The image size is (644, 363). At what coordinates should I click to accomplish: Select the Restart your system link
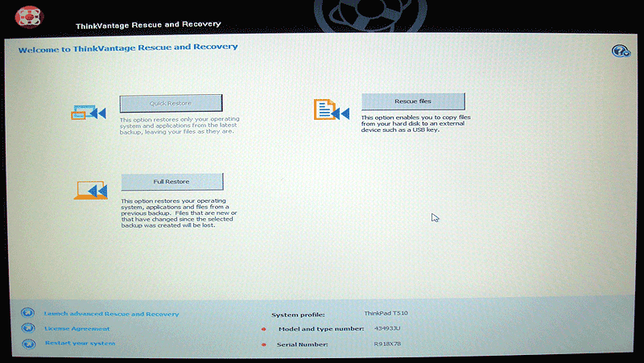tap(80, 343)
